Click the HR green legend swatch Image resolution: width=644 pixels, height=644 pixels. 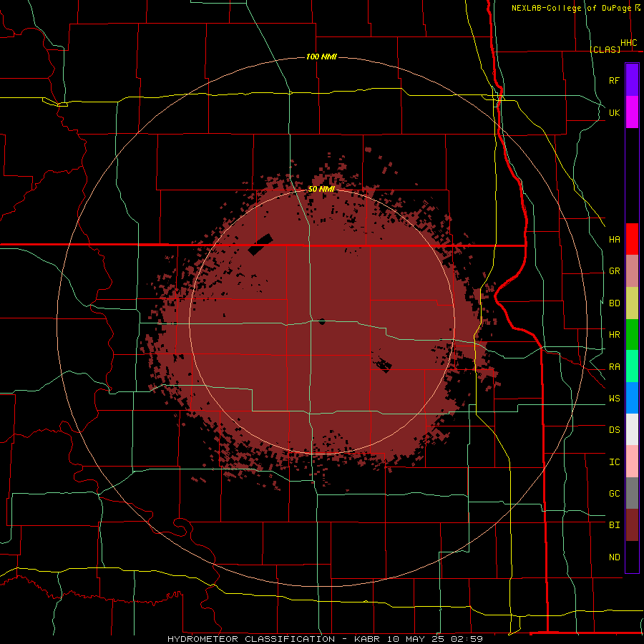pos(632,335)
